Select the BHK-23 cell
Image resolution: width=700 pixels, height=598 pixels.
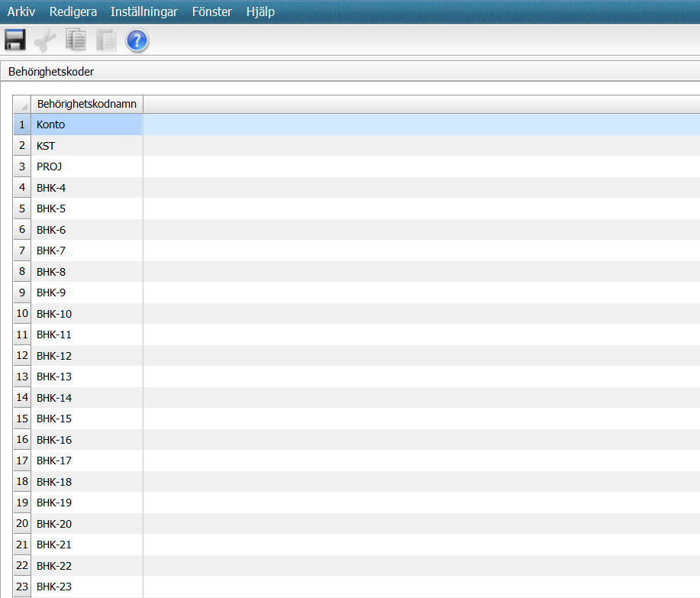point(87,587)
